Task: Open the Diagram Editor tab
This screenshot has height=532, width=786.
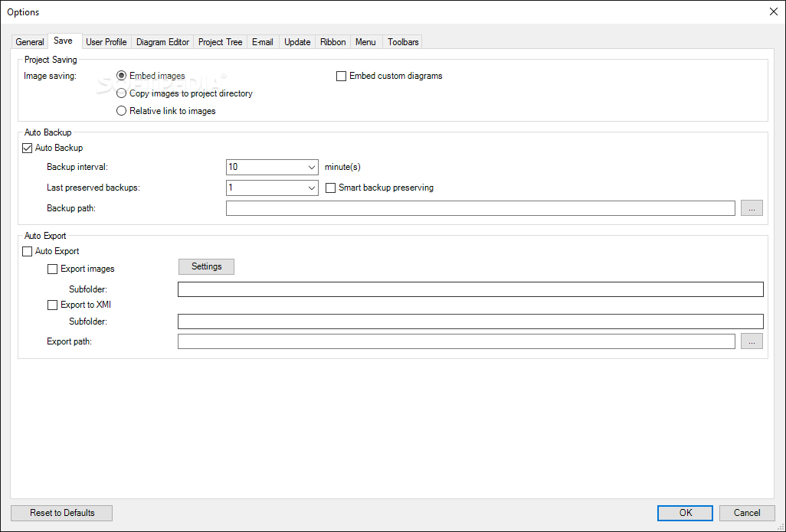Action: (x=162, y=42)
